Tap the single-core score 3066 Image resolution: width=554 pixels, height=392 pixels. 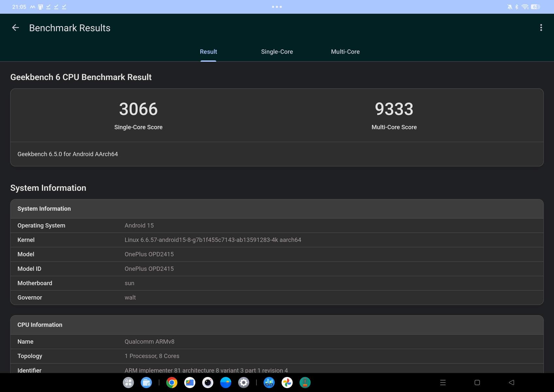pos(138,109)
